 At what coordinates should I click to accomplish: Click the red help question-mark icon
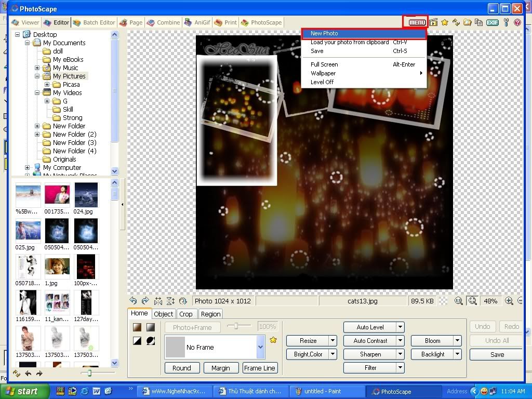[517, 22]
